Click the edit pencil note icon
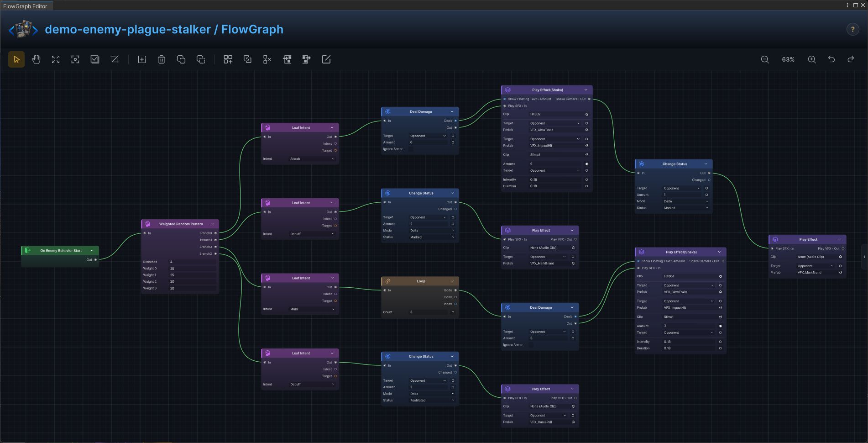The height and width of the screenshot is (443, 868). click(x=326, y=59)
